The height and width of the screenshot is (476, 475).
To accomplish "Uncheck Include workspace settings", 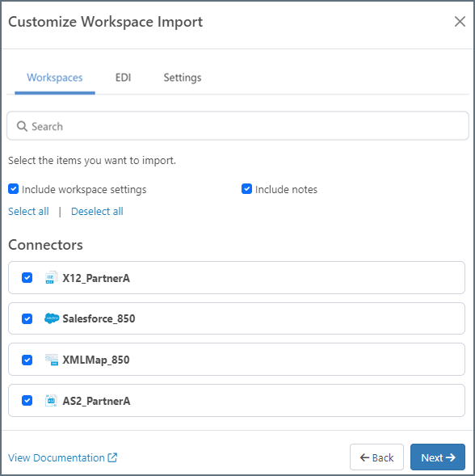I will pyautogui.click(x=14, y=189).
